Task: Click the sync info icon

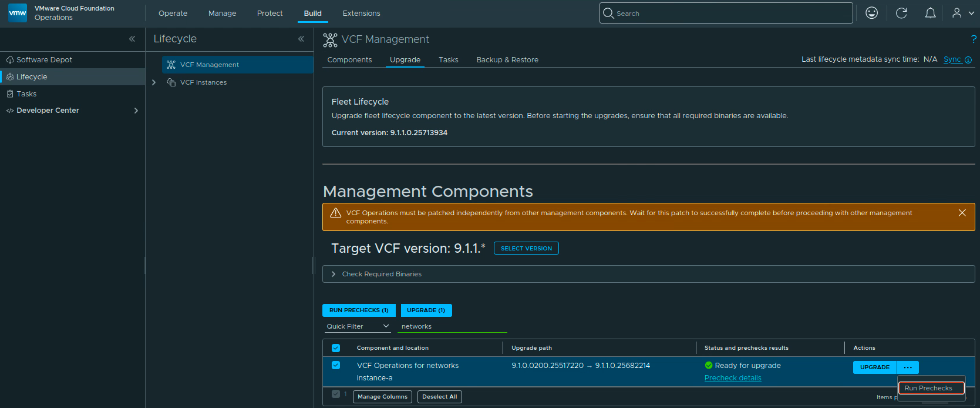Action: (968, 60)
